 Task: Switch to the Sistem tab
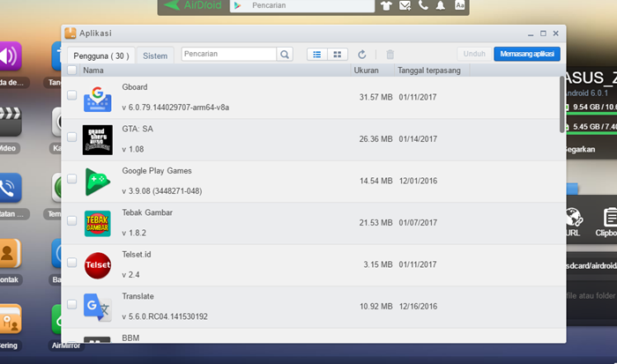coord(155,55)
